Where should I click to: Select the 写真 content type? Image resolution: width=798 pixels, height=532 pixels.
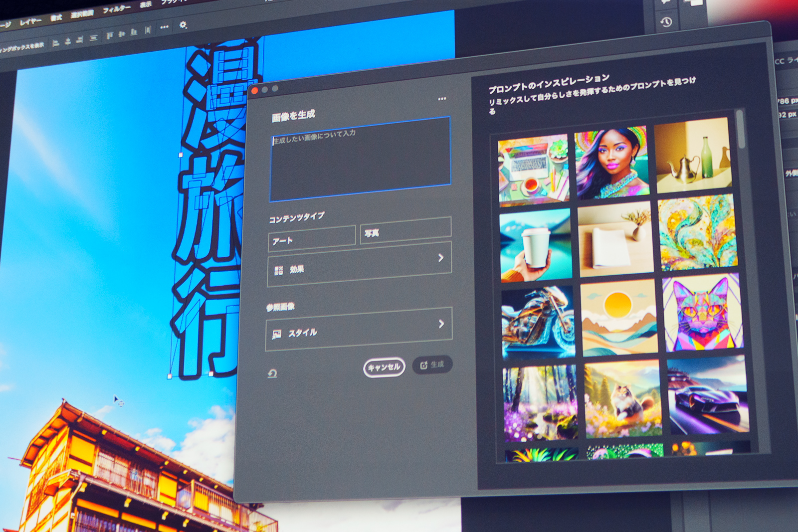(405, 230)
